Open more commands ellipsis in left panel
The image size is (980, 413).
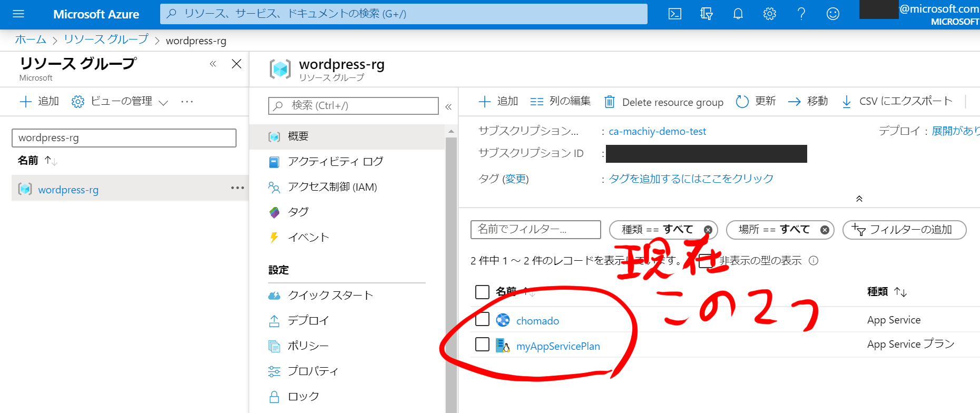pos(187,102)
